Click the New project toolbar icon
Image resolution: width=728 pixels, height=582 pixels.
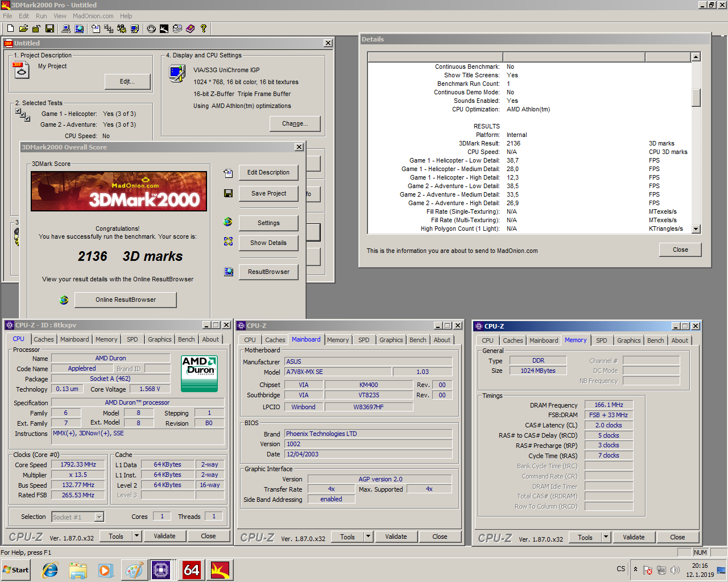[10, 28]
